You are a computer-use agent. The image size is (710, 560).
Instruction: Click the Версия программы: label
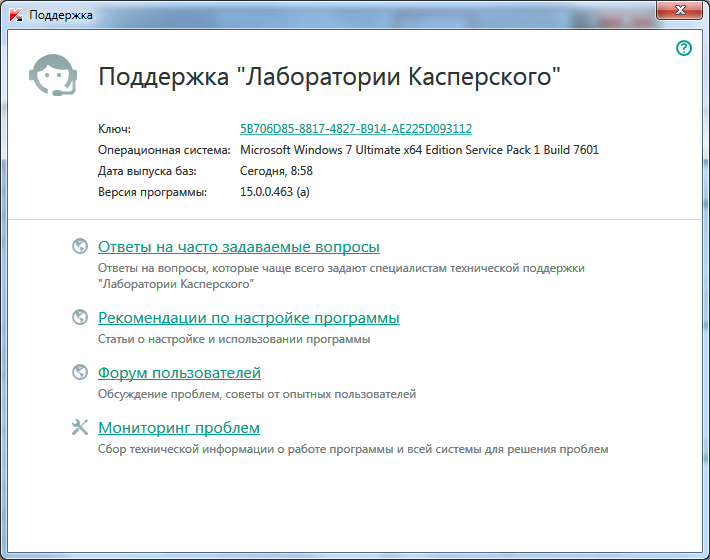click(152, 192)
